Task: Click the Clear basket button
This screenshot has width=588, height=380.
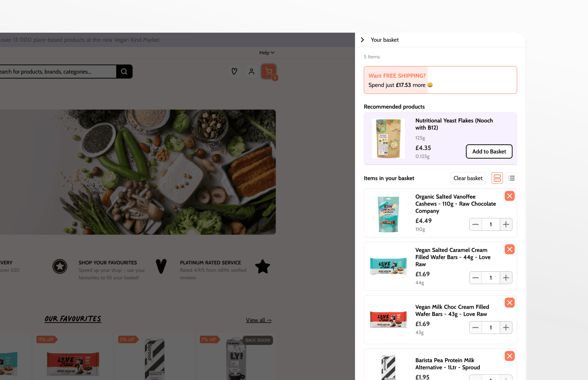Action: pos(468,178)
